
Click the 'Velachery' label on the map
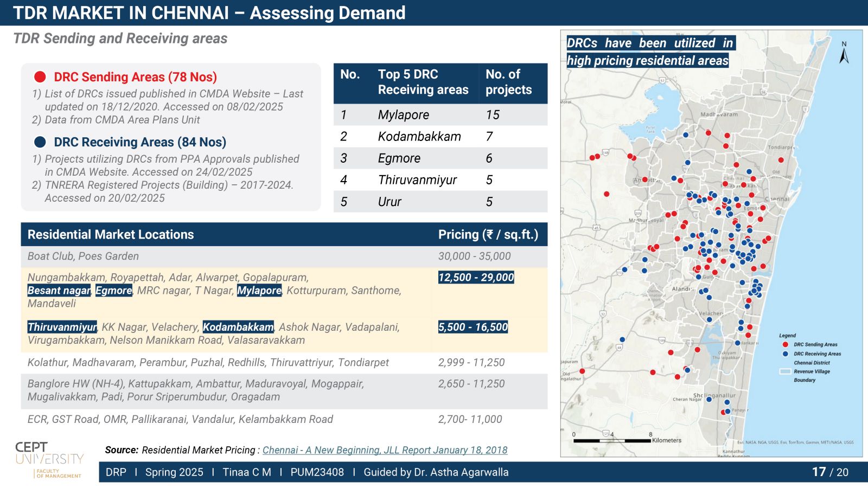[x=711, y=313]
